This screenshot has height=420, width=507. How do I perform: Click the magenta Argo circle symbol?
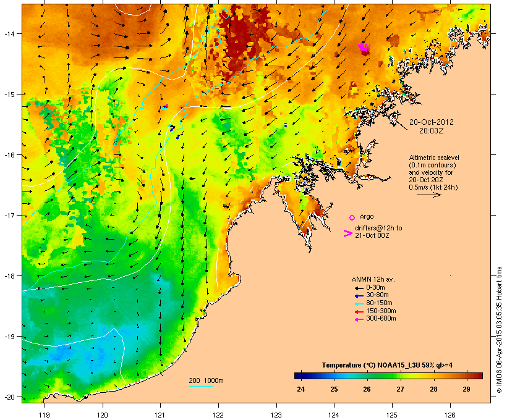(x=352, y=217)
